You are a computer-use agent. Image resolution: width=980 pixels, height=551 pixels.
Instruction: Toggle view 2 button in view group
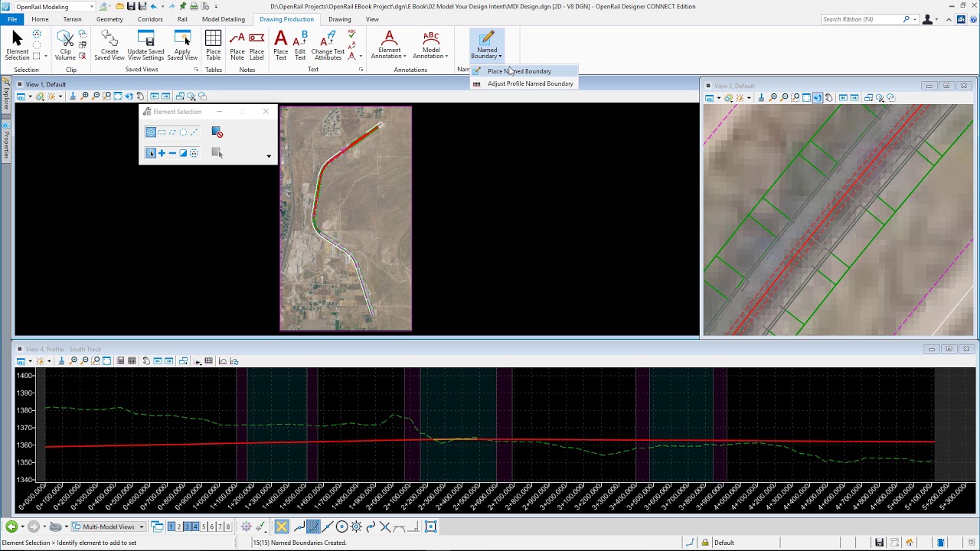178,527
